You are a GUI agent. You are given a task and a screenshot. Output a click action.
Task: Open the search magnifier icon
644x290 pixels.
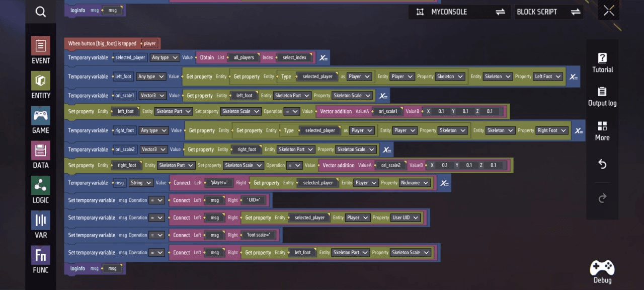pos(41,12)
